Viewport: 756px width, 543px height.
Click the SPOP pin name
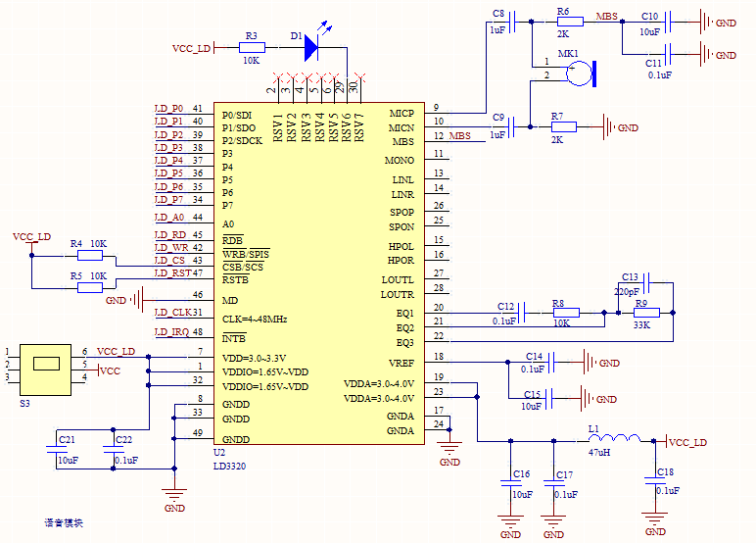402,213
